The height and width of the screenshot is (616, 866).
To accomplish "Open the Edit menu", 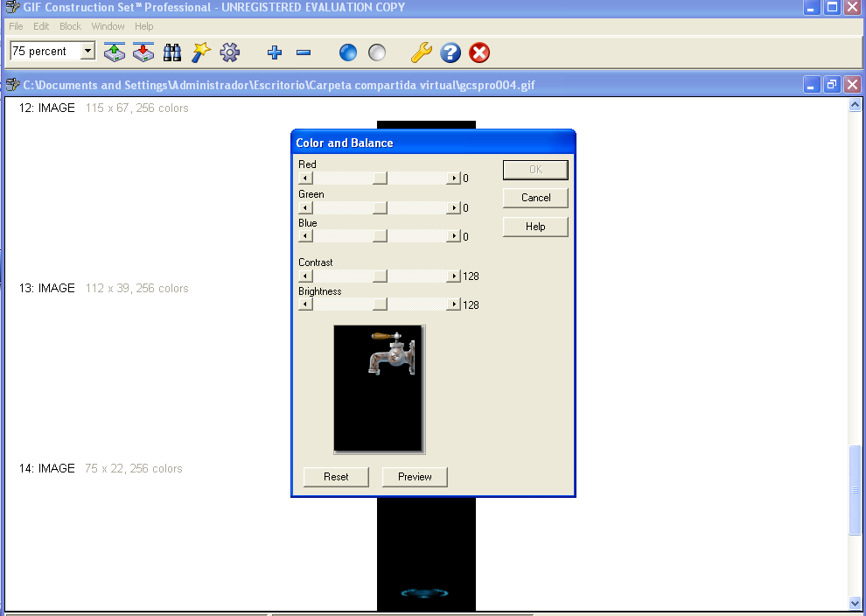I will (41, 26).
